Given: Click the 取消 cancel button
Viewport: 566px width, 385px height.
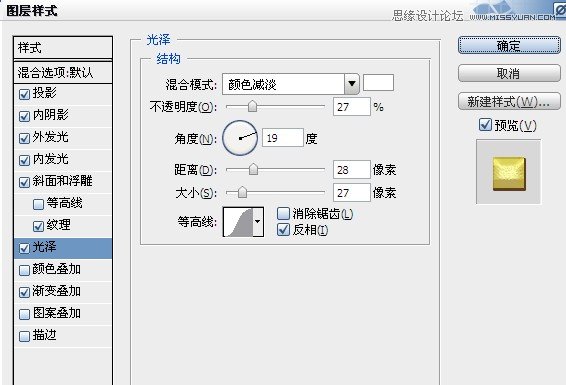Looking at the screenshot, I should (x=509, y=74).
